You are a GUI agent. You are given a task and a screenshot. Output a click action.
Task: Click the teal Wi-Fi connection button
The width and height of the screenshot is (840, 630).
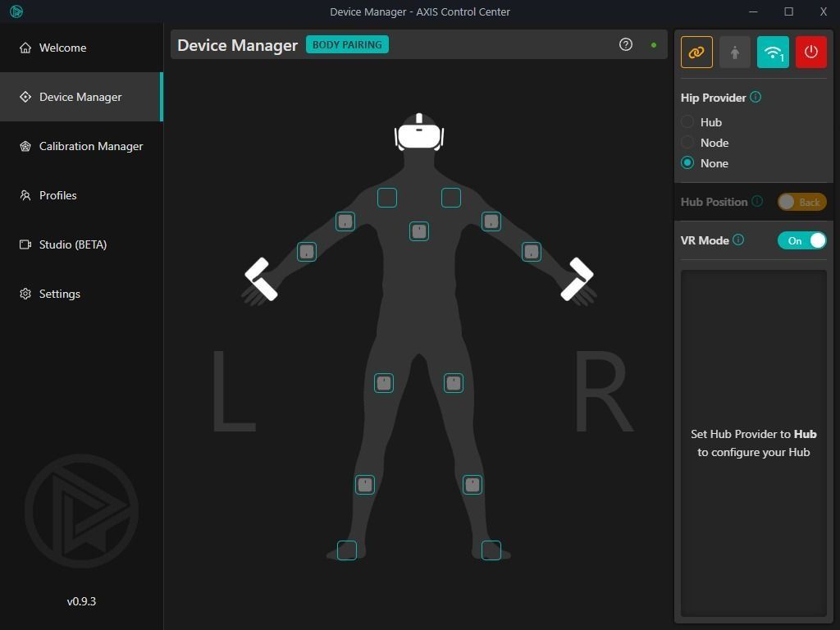pos(773,52)
